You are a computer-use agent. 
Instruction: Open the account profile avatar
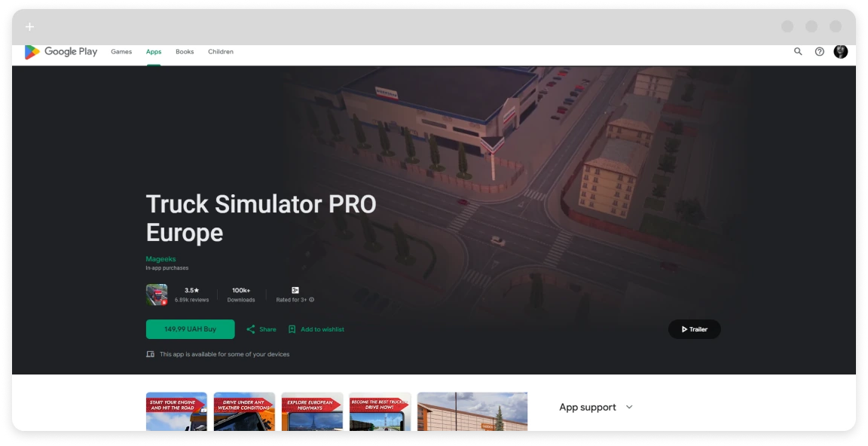coord(841,51)
